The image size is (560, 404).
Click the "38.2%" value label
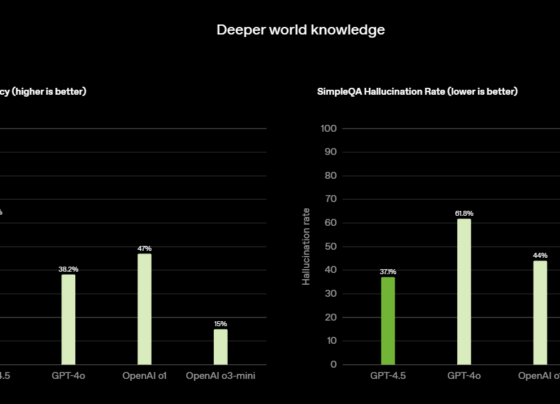click(x=68, y=269)
